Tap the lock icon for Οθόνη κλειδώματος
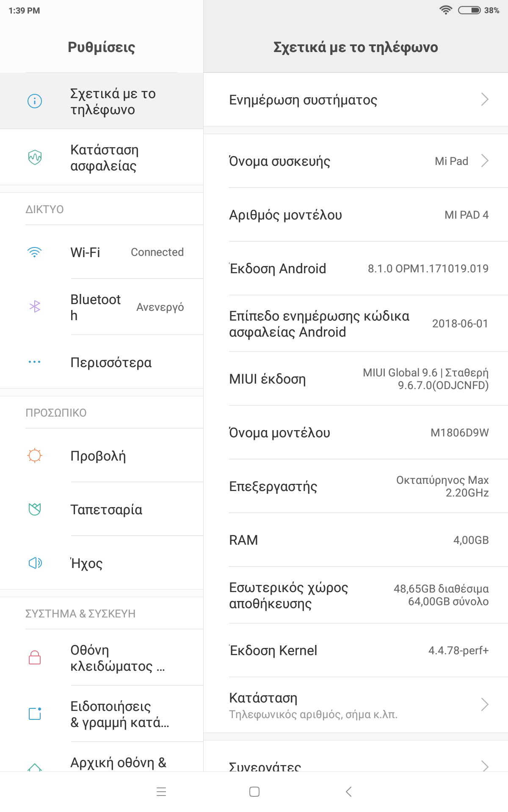Viewport: 508px width, 812px height. pyautogui.click(x=35, y=658)
